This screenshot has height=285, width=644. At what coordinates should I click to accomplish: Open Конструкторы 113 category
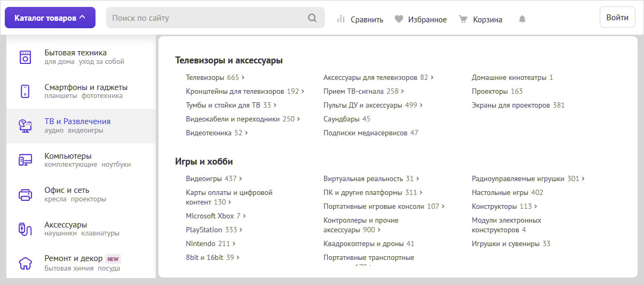[504, 206]
